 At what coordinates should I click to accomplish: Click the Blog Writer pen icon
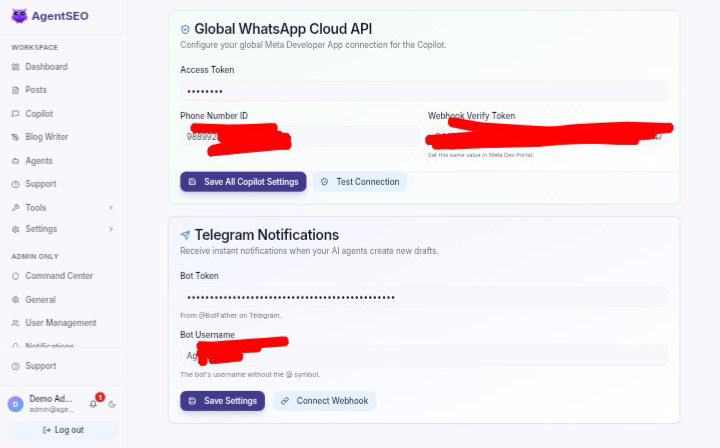point(16,137)
